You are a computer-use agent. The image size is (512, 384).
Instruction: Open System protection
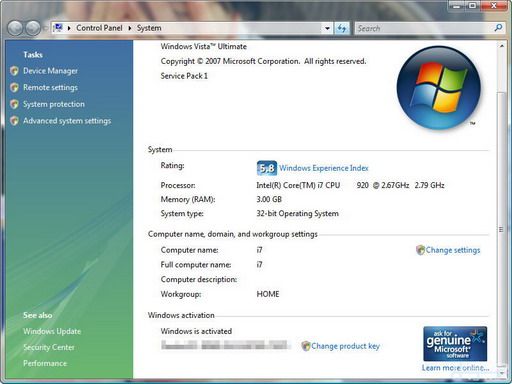54,104
